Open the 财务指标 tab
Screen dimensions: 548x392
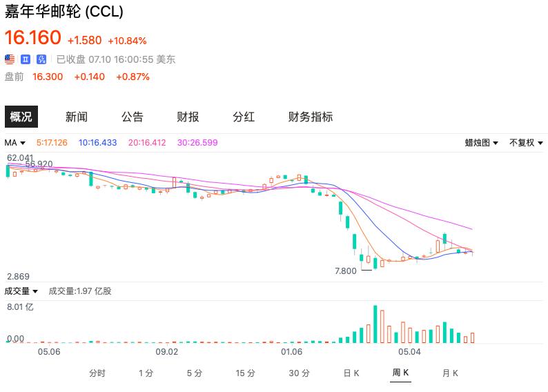pos(311,117)
